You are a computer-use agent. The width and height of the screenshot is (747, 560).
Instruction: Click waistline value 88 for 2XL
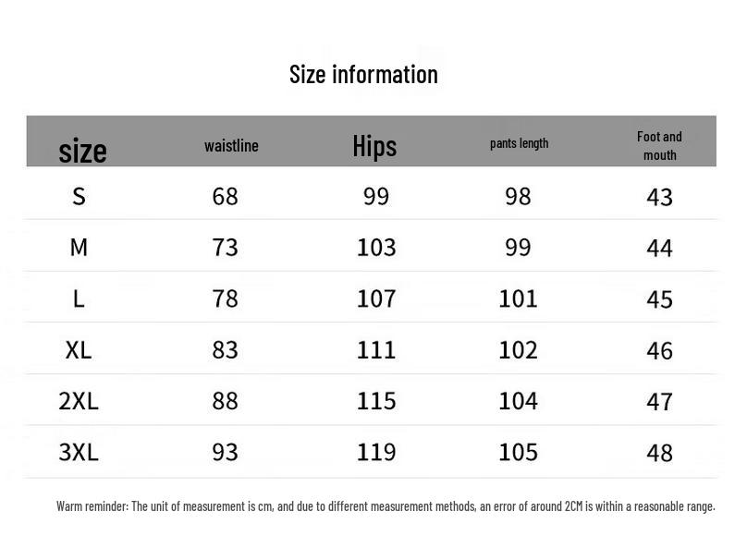tap(225, 401)
